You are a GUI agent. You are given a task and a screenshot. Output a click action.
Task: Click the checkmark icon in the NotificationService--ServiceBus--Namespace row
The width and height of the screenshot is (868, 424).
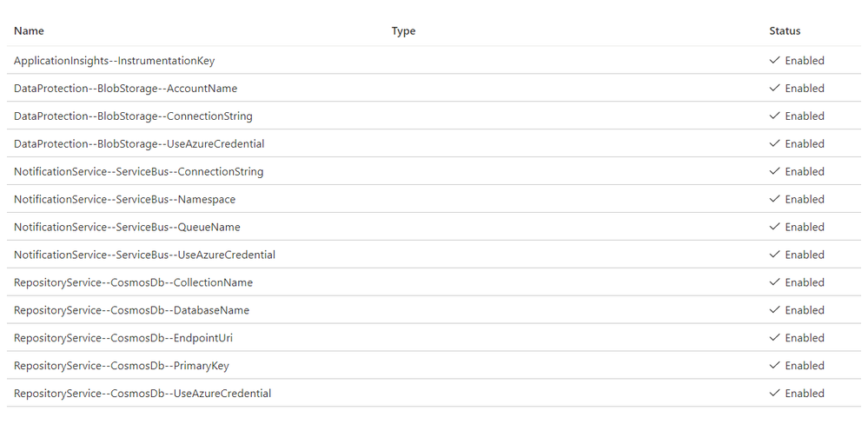774,199
